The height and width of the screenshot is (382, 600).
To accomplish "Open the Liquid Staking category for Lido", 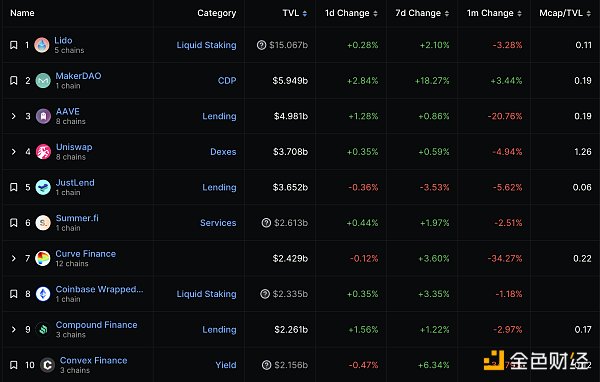I will (x=206, y=45).
